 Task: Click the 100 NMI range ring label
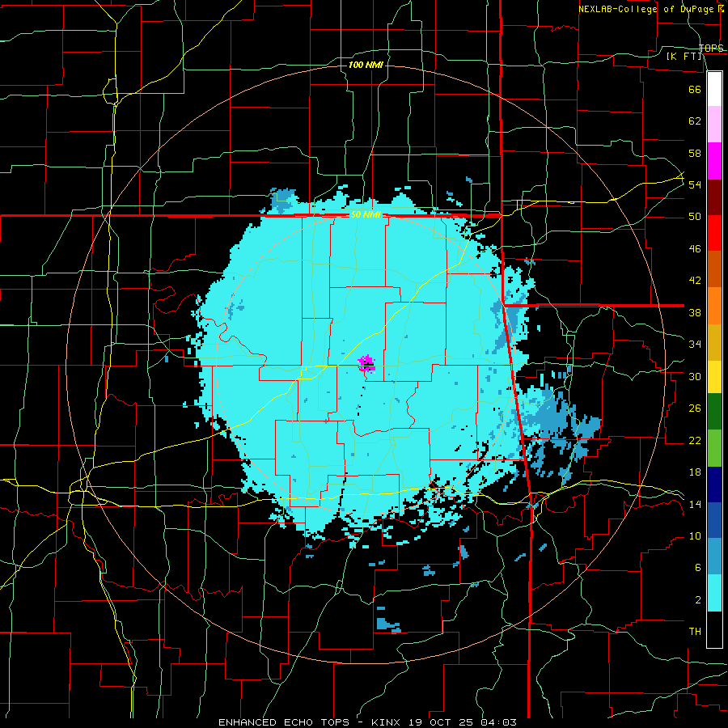click(366, 65)
